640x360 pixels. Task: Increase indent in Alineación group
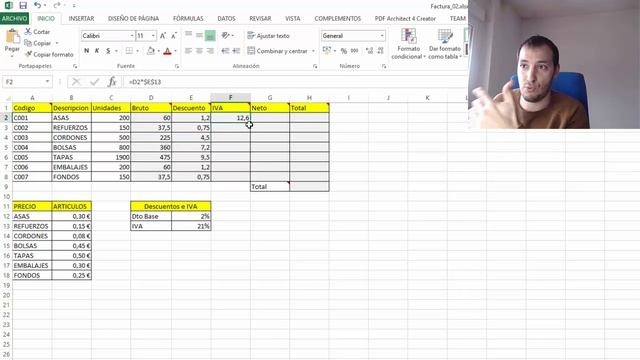coord(236,51)
